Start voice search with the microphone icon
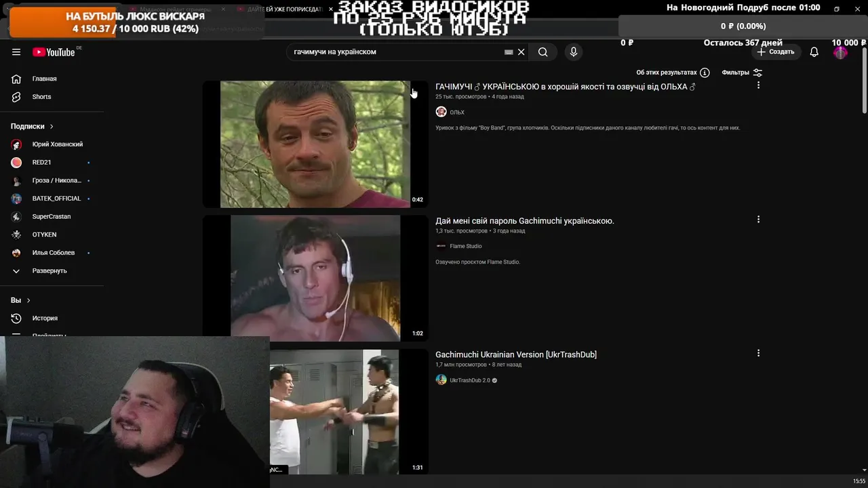868x488 pixels. [x=574, y=52]
